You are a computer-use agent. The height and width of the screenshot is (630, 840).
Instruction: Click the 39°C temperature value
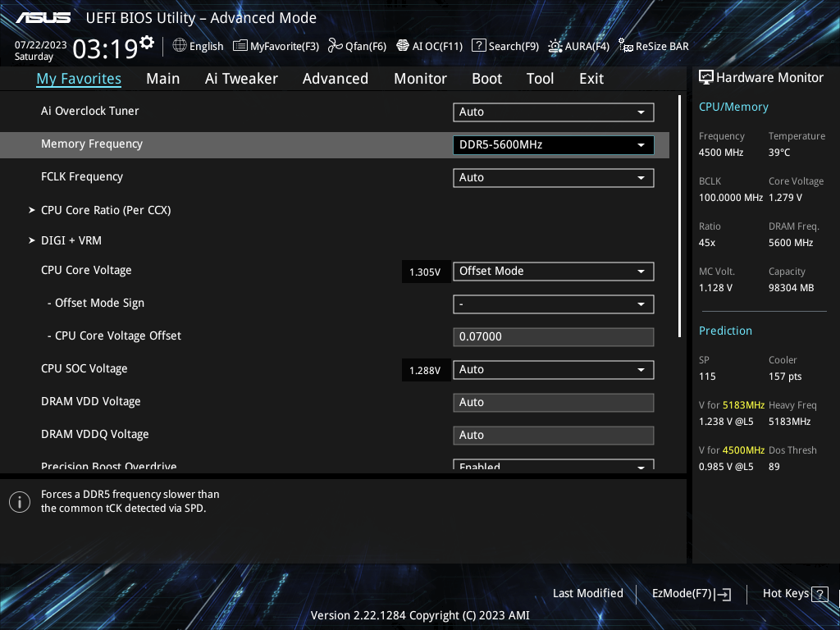click(x=779, y=153)
